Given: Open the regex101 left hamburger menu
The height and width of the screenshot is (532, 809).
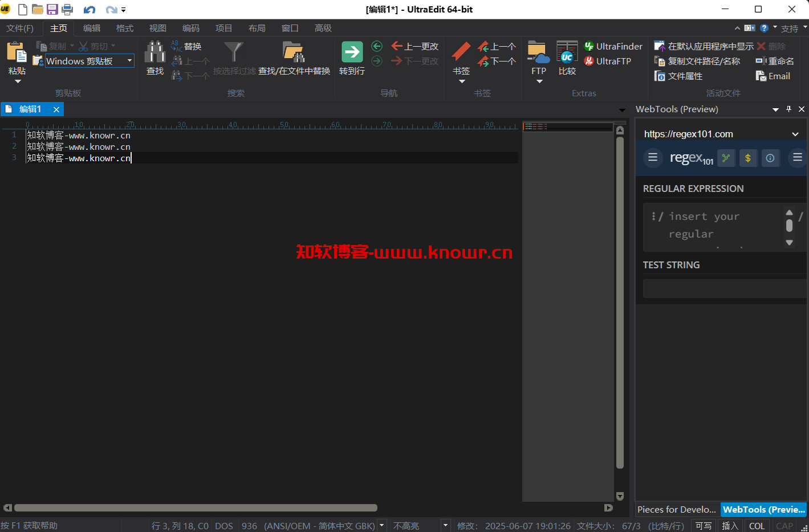Looking at the screenshot, I should (x=653, y=157).
